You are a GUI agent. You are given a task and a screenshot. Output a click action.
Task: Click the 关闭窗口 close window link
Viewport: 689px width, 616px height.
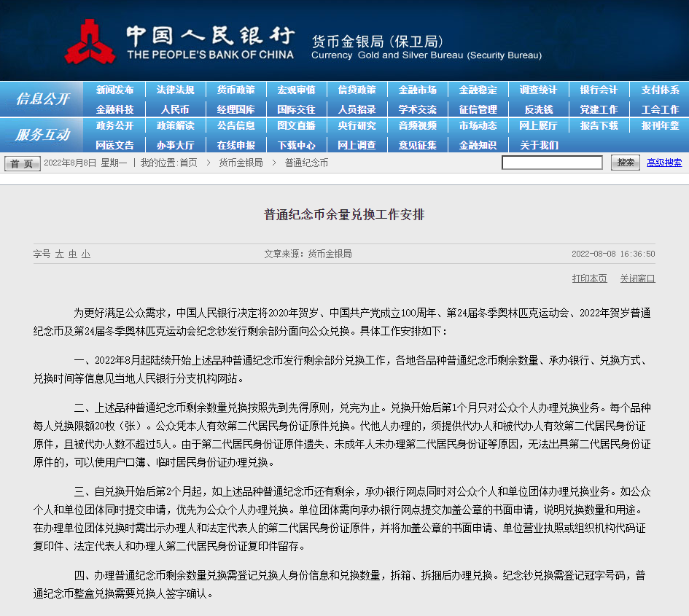637,278
